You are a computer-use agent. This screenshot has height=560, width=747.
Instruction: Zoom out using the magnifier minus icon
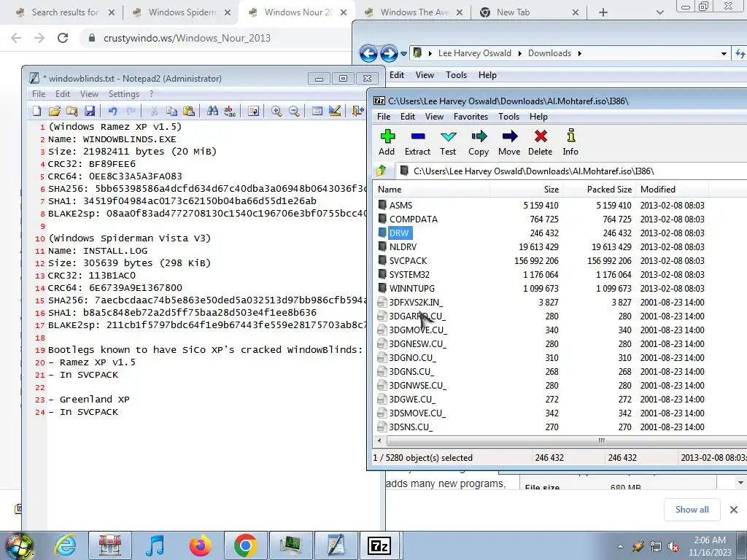pyautogui.click(x=294, y=111)
